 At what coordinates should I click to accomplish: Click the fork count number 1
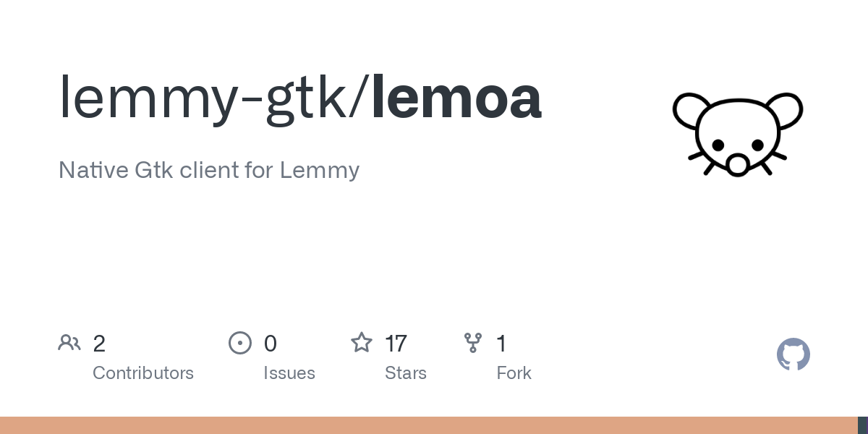501,344
